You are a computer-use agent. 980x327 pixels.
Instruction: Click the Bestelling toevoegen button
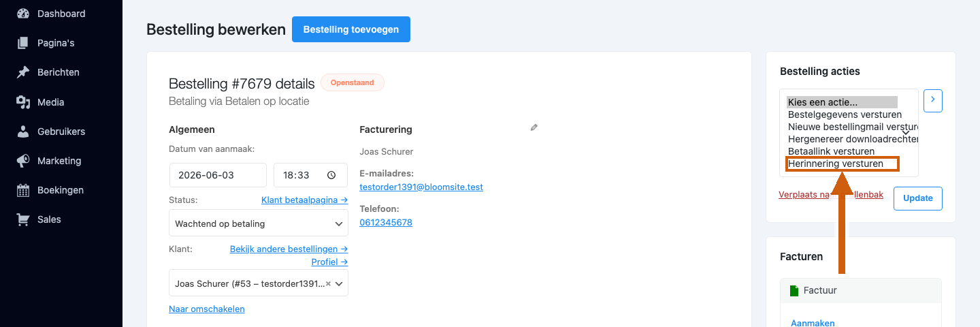click(351, 29)
